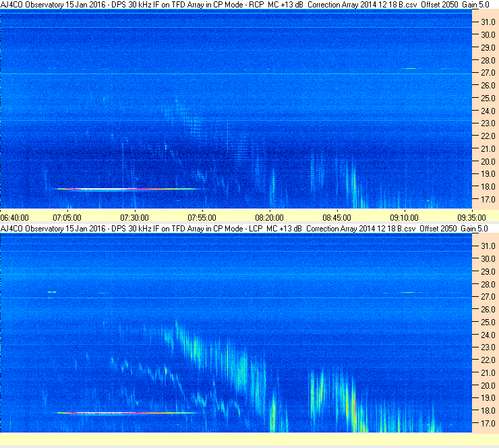Click the 07:30:00 time axis label

click(x=135, y=218)
